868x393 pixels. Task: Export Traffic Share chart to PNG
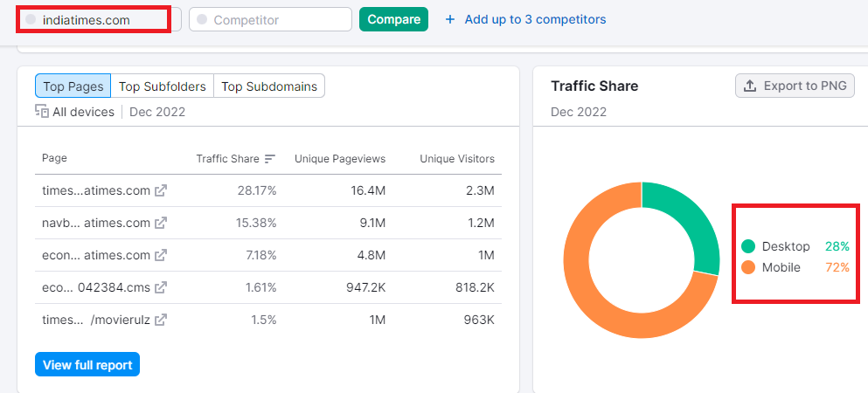[x=795, y=86]
